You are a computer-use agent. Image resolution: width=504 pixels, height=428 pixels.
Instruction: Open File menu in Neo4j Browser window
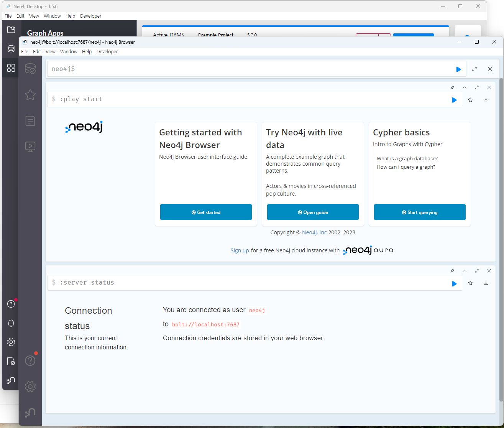25,51
